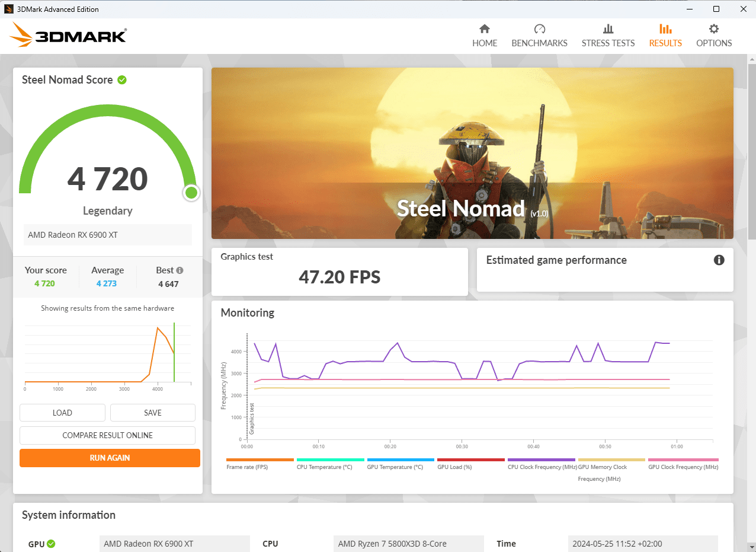Toggle Frame rate (FPS) legend swatch

[x=260, y=460]
